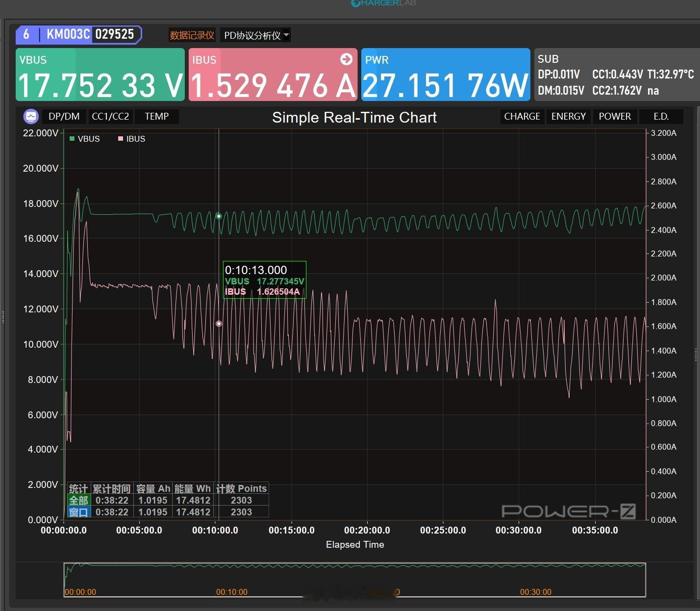Click the DP:0.011V reading
700x611 pixels.
coord(559,75)
